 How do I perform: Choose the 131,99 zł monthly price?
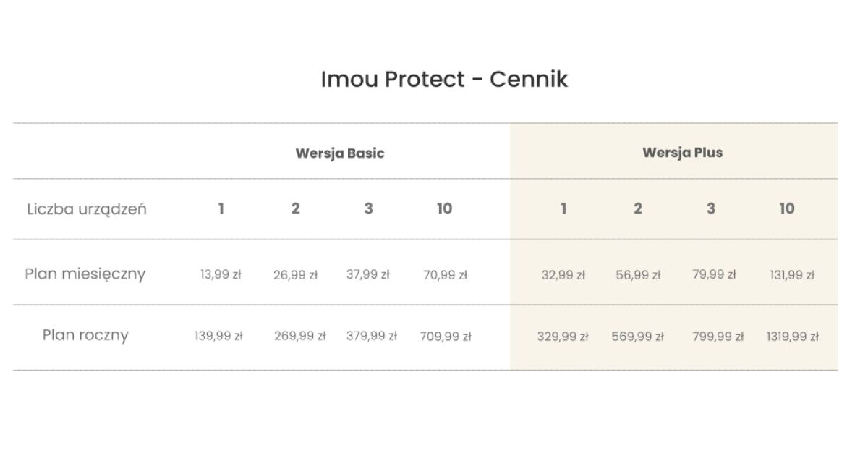pos(792,275)
